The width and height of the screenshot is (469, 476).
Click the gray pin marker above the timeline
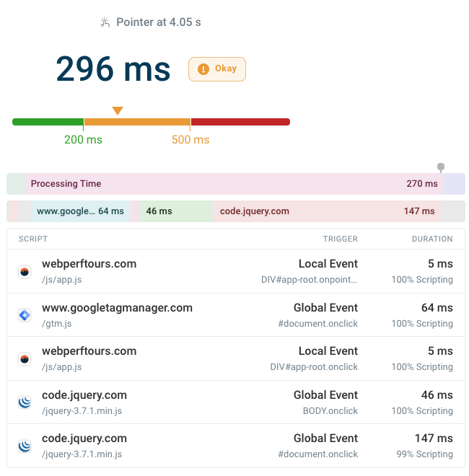click(441, 167)
